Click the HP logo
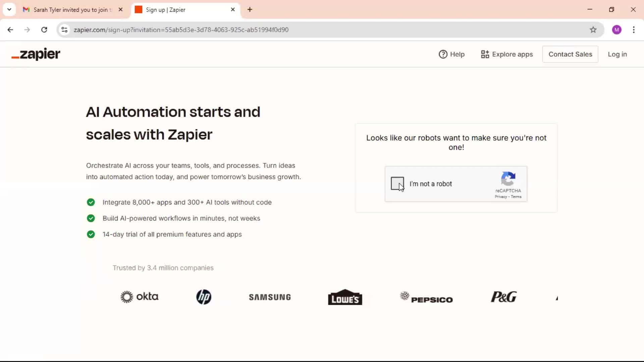The height and width of the screenshot is (362, 644). click(x=204, y=297)
